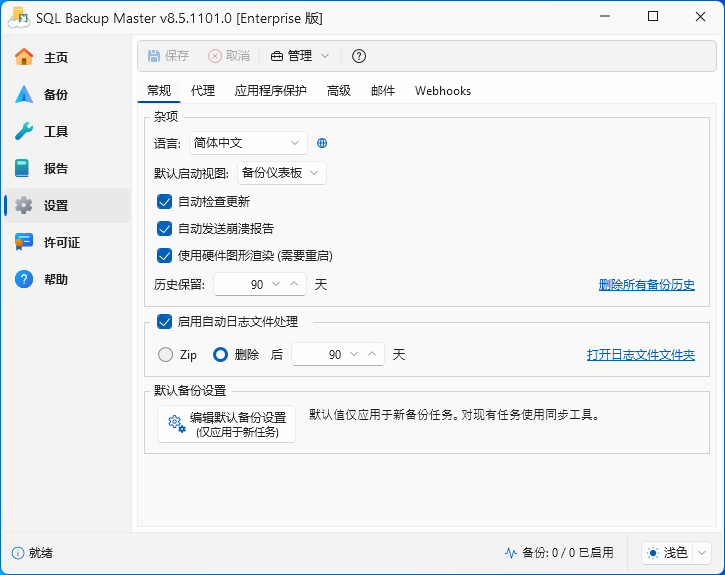Screen dimensions: 725x575
Task: Switch to the 应用程序保护 tab
Action: [270, 91]
